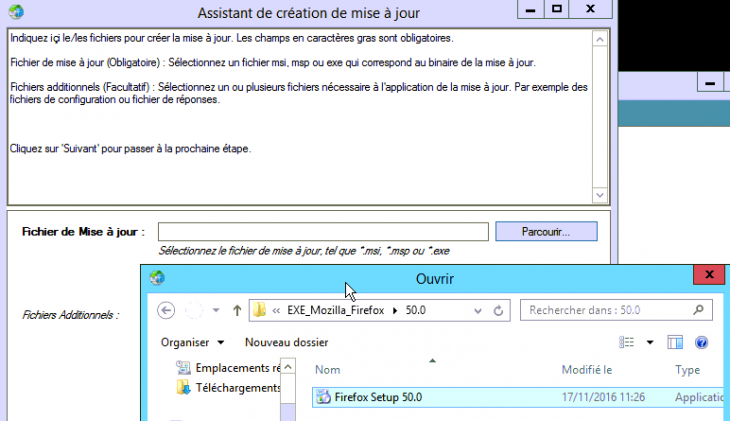
Task: Click the Firefox Setup 50.0 file icon
Action: 323,397
